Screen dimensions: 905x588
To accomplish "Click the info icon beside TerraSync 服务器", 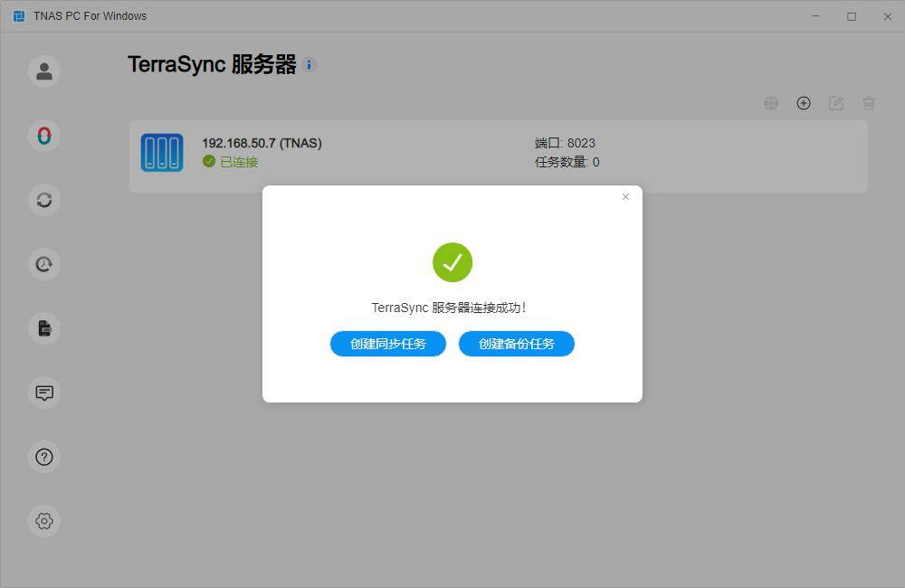I will pos(310,64).
